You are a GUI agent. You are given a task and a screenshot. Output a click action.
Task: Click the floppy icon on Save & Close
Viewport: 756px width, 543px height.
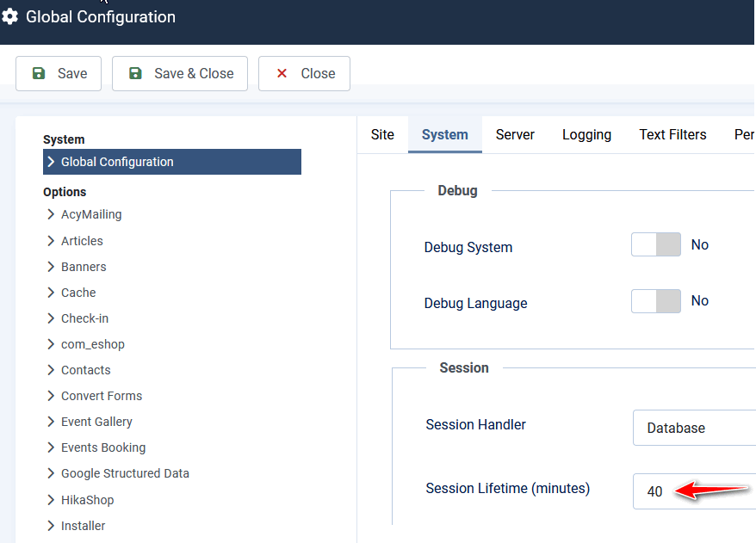tap(135, 73)
